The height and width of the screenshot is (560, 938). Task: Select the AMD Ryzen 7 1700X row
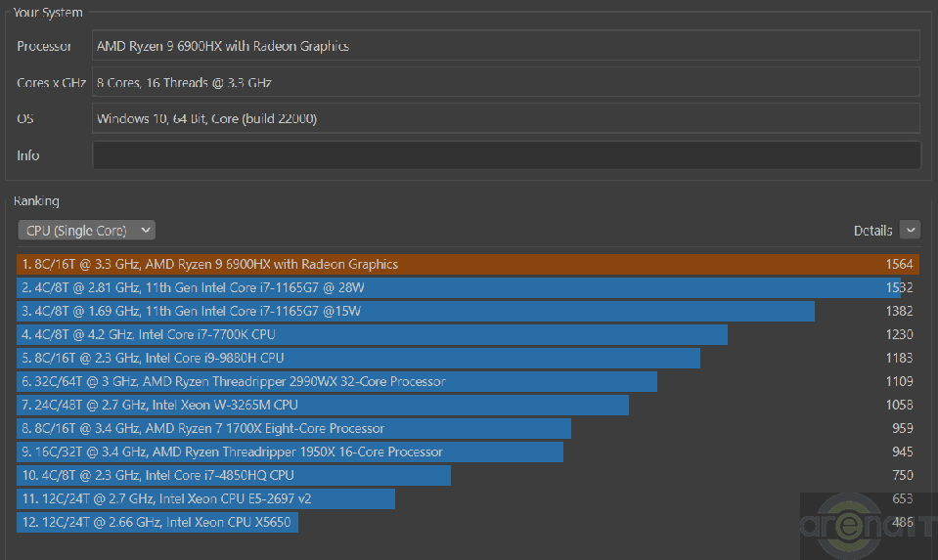coord(293,428)
